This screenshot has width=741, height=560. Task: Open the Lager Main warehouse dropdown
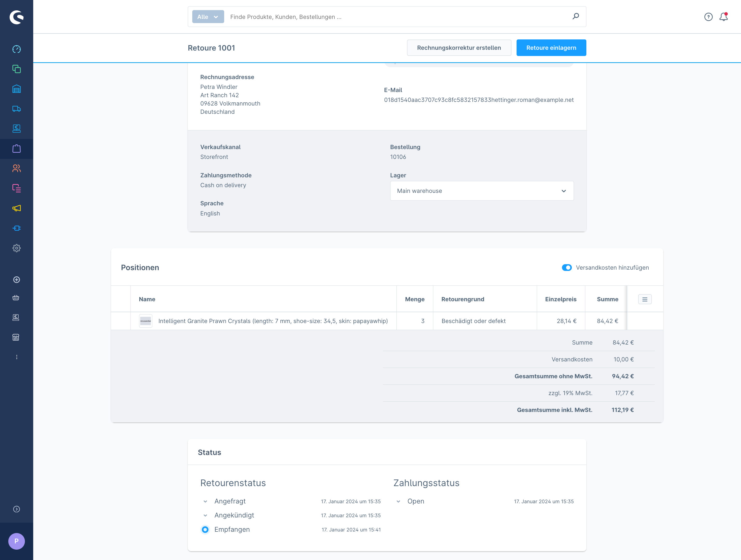(482, 191)
